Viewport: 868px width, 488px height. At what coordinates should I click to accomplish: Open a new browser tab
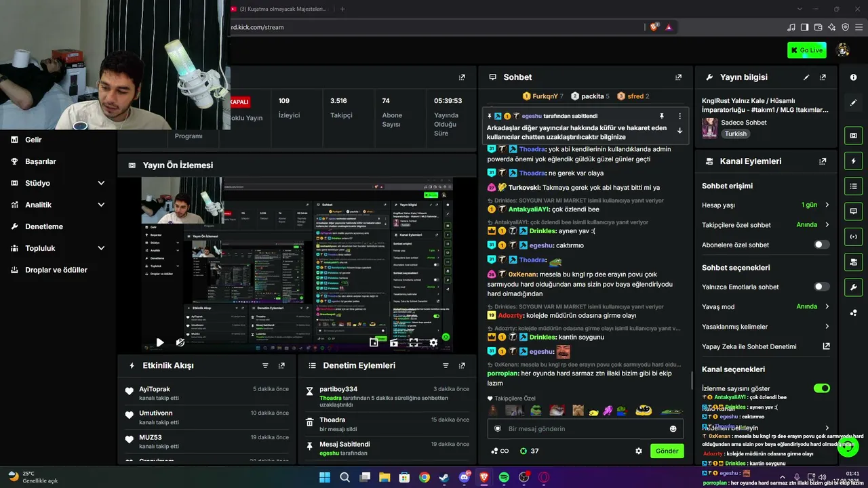click(x=342, y=9)
